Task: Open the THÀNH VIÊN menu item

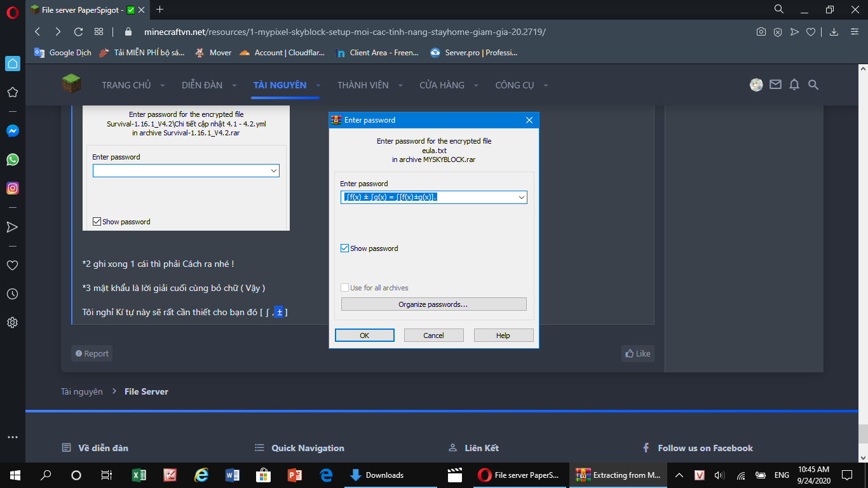Action: tap(362, 85)
